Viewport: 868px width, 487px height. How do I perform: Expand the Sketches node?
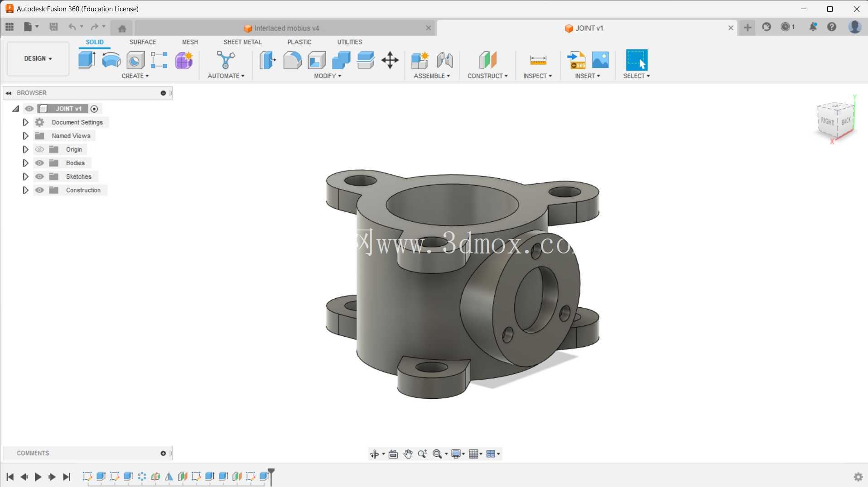25,177
